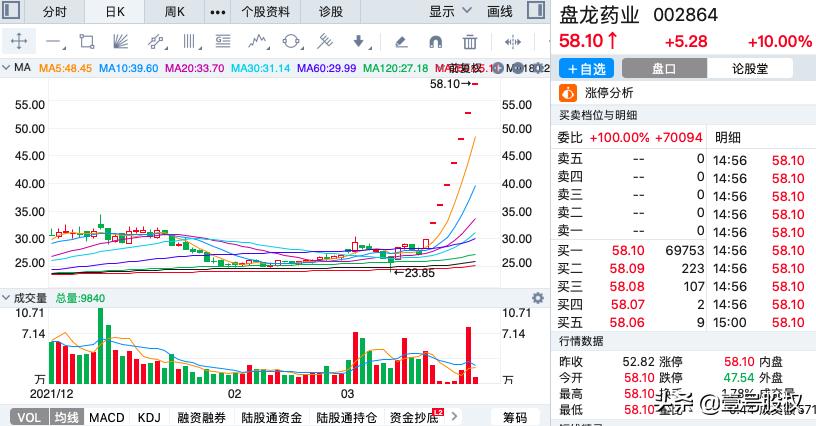Select the straight line drawing tool
This screenshot has height=426, width=816.
coord(55,42)
